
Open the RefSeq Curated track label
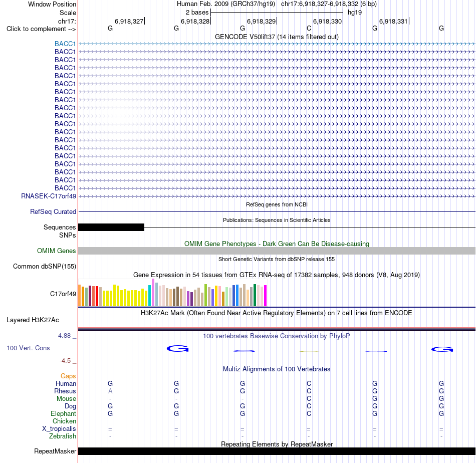pyautogui.click(x=53, y=211)
